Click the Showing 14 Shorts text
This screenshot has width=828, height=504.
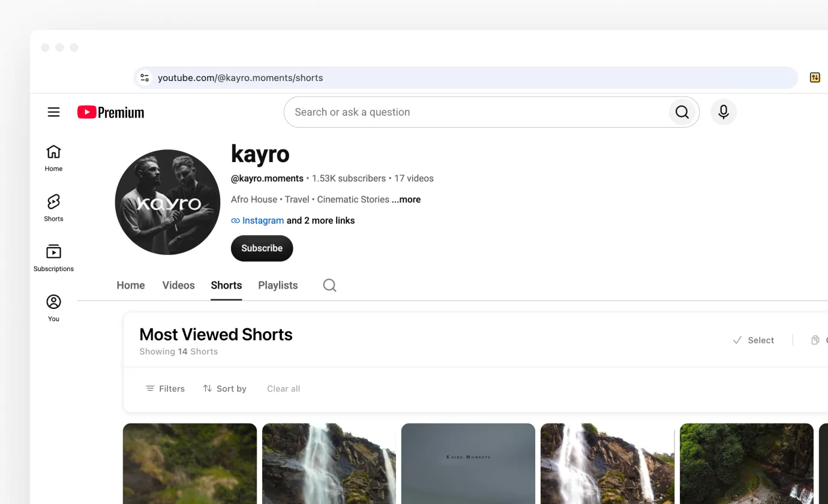pos(179,352)
